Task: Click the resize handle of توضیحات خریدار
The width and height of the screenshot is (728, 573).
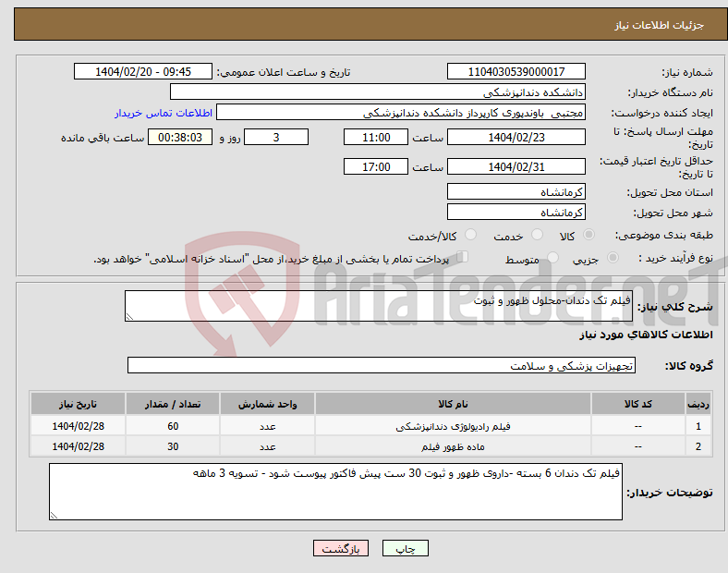Action: 54,516
